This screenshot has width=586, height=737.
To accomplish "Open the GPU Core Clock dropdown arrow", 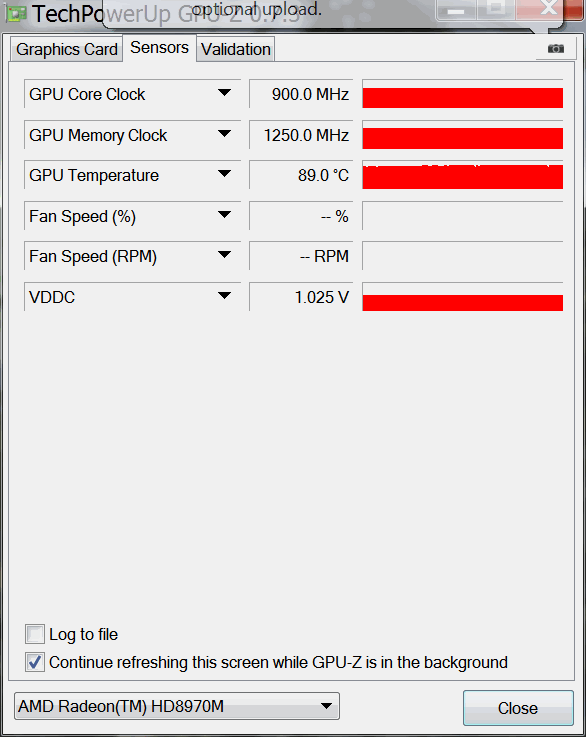I will coord(225,93).
